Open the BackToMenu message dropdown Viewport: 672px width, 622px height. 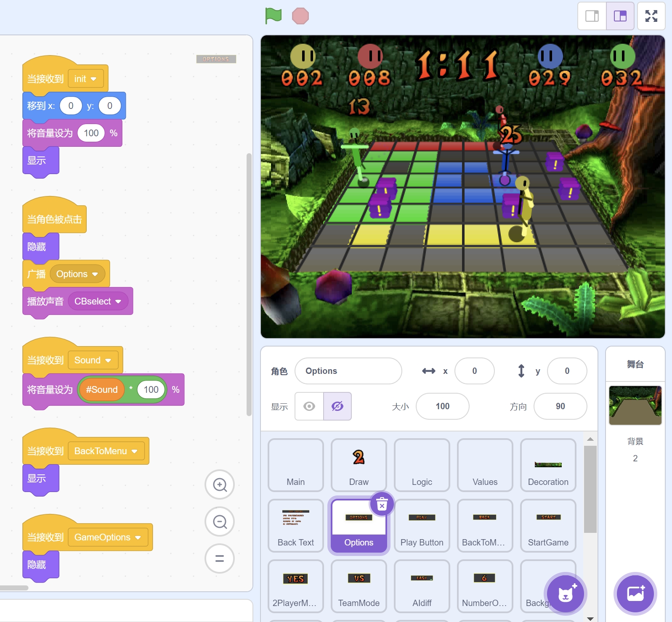[135, 451]
